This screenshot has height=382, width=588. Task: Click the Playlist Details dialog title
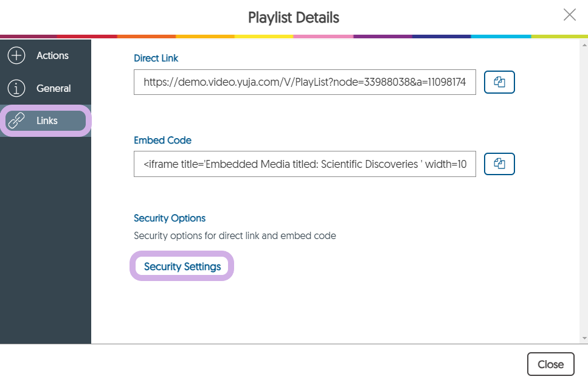294,18
